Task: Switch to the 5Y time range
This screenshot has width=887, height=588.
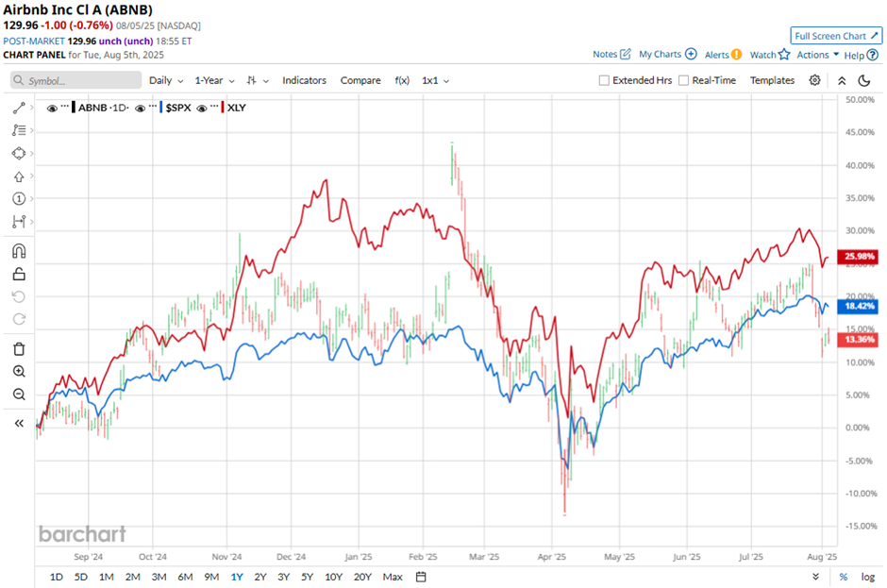Action: pos(308,577)
